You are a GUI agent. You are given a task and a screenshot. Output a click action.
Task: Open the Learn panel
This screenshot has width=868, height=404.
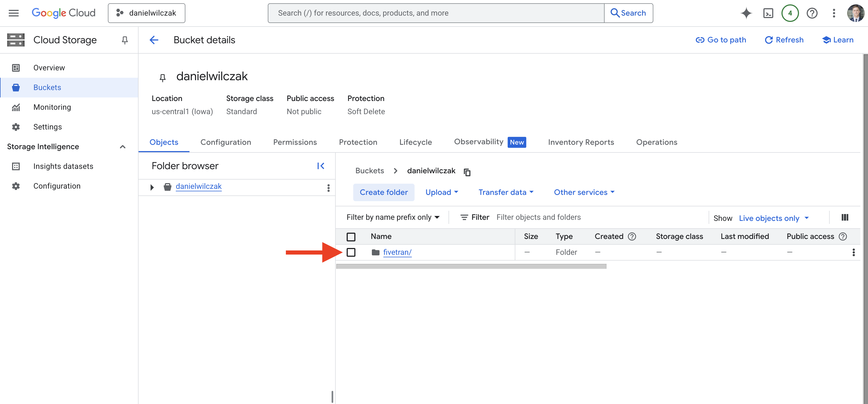pos(838,40)
